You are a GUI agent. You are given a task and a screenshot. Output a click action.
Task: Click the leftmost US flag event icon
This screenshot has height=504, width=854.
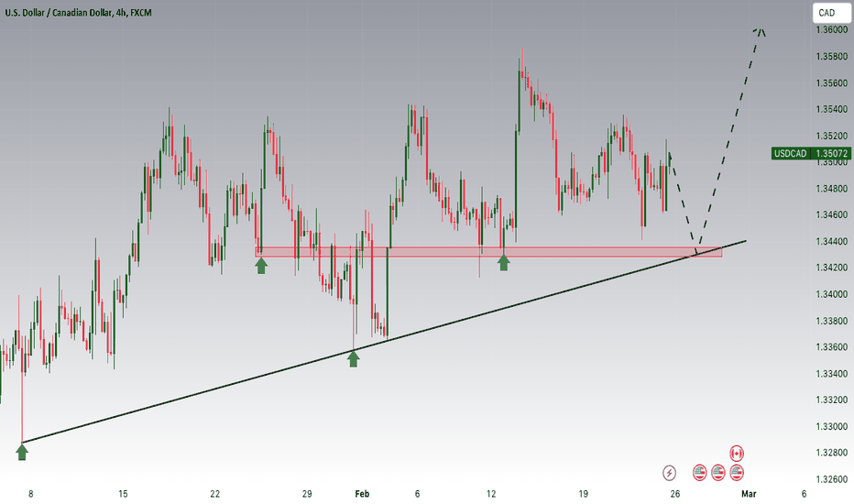(x=700, y=473)
